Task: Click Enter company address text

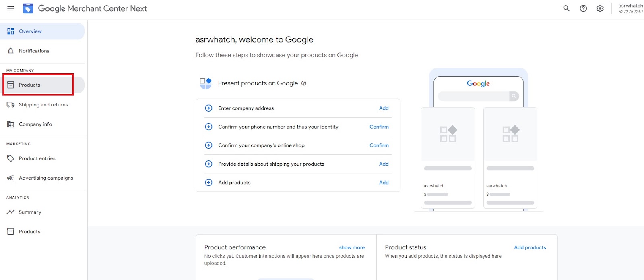Action: pyautogui.click(x=246, y=108)
